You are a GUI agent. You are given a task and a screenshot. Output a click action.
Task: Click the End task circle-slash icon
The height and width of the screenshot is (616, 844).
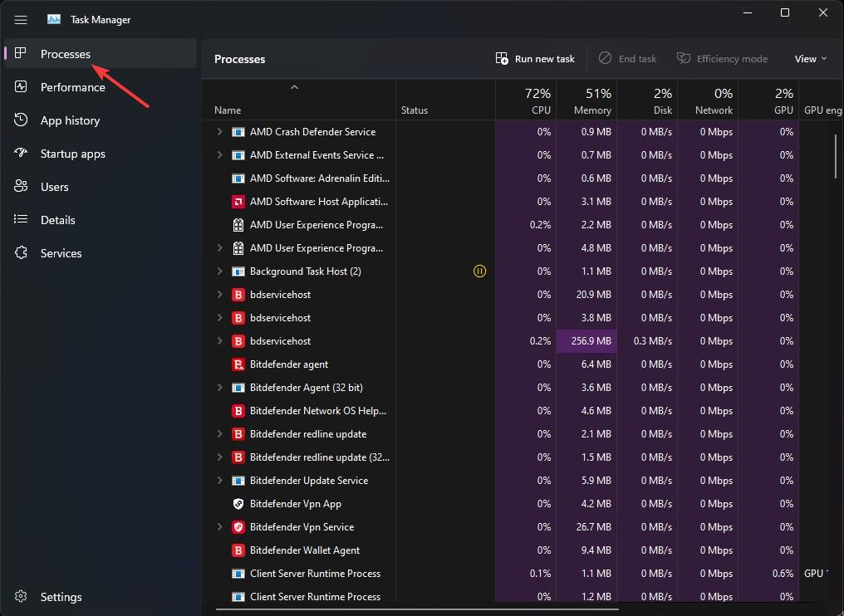point(605,58)
